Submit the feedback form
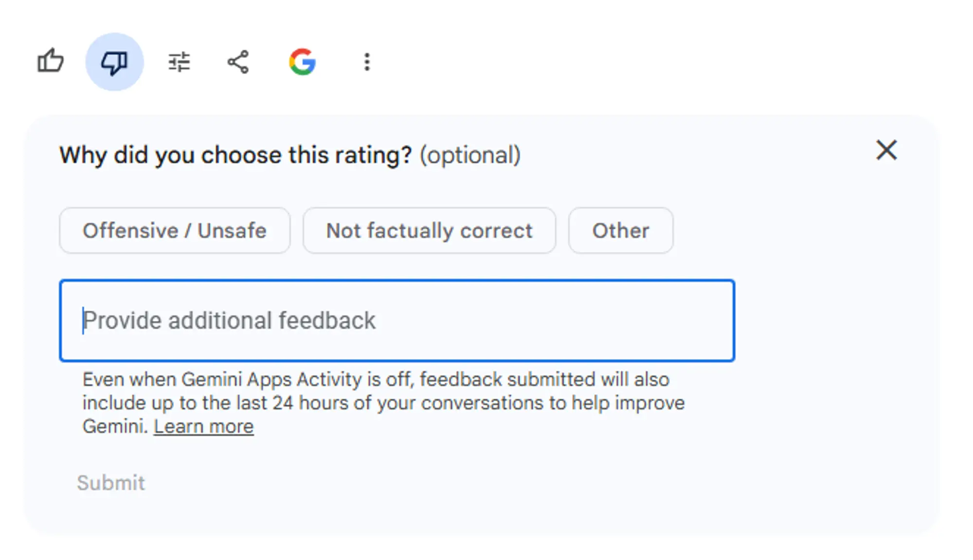The height and width of the screenshot is (560, 973). point(111,483)
